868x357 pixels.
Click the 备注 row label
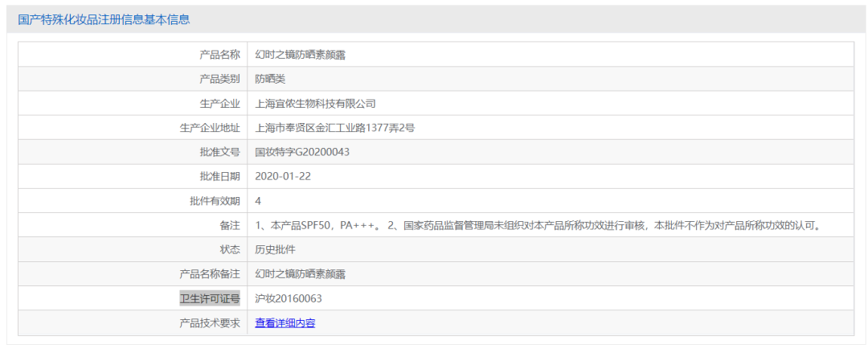[x=229, y=225]
